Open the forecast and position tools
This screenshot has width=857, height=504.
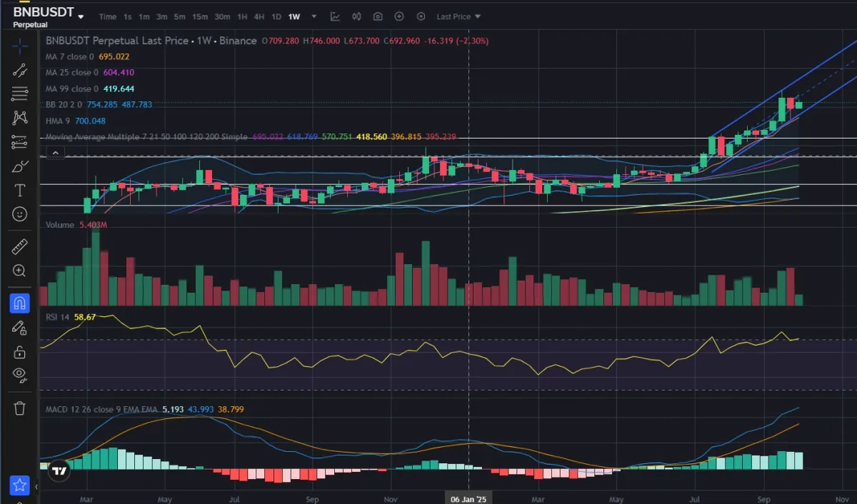pos(20,142)
